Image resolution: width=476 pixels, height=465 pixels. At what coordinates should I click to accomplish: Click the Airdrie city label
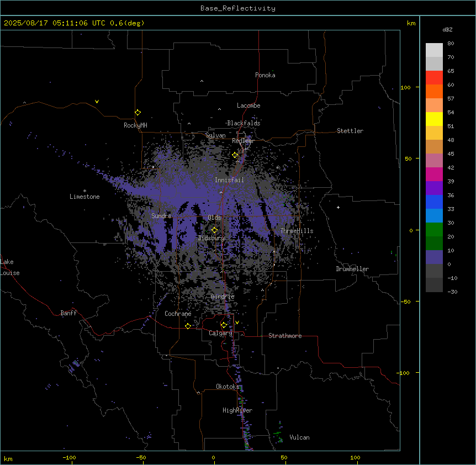click(x=223, y=297)
